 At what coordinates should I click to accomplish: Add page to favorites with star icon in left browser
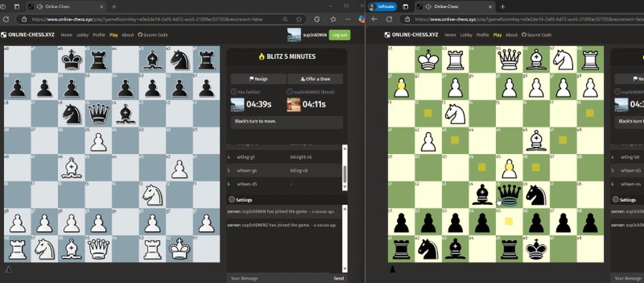299,19
